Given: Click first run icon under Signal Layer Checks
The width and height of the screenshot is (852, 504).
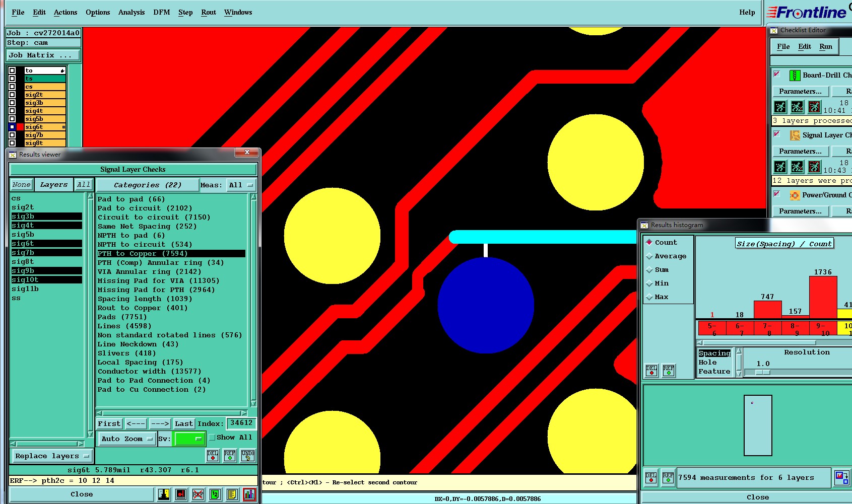Looking at the screenshot, I should click(x=780, y=167).
